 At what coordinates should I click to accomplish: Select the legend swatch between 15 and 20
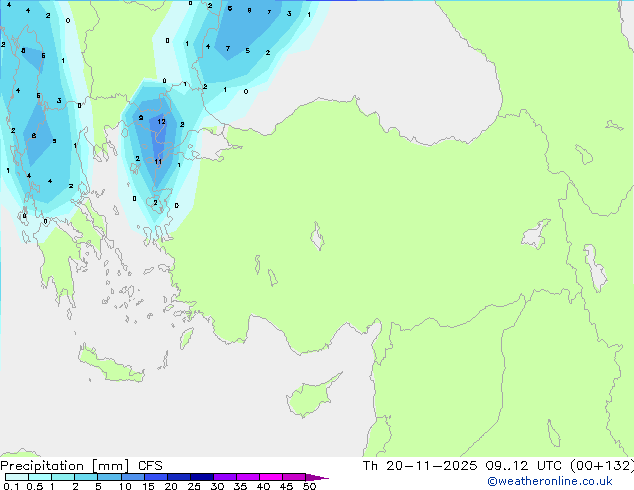pyautogui.click(x=156, y=477)
